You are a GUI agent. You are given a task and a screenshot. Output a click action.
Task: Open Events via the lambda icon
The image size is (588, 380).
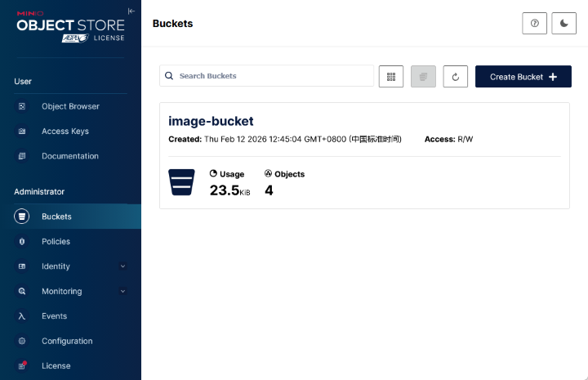[x=22, y=316]
